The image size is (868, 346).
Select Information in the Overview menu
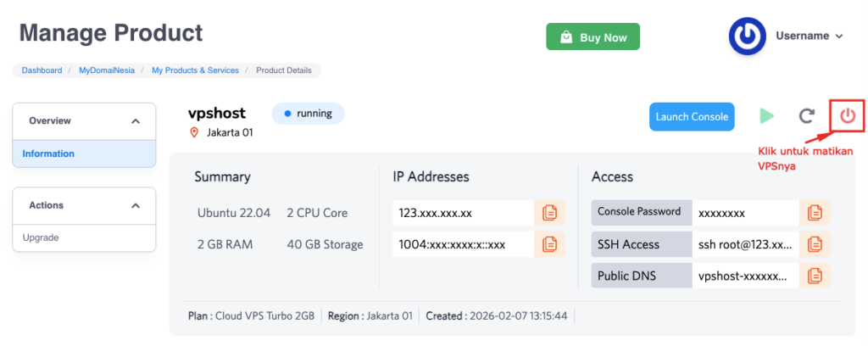pos(84,153)
